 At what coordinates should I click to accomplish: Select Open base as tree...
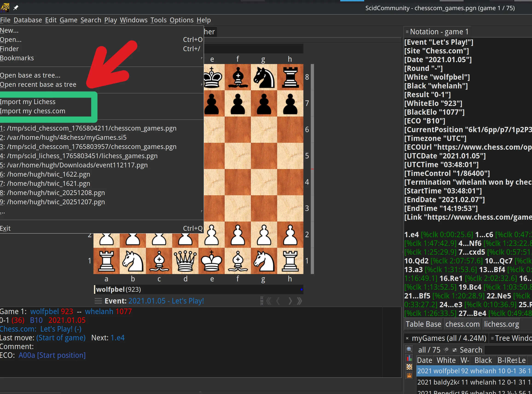102,75
